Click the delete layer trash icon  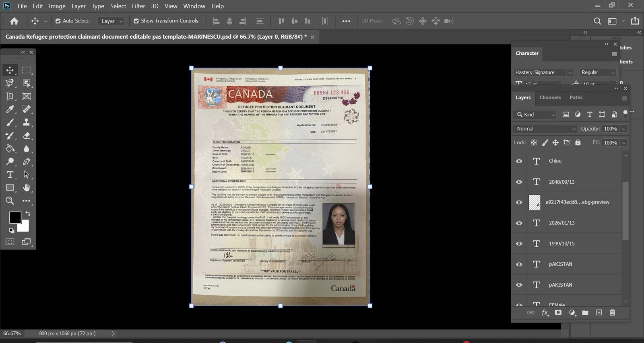pos(612,312)
